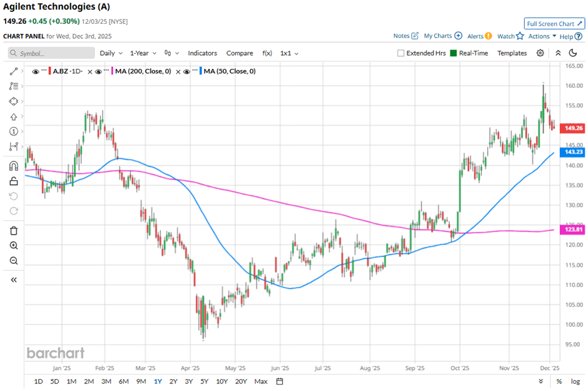
Task: Zoom in using the magnifier plus icon
Action: click(x=14, y=246)
